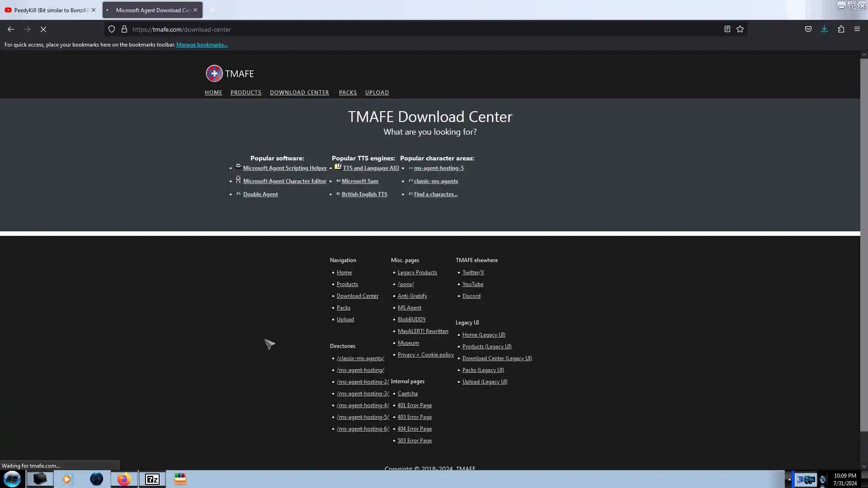Click the page vertical scrollbar

(x=863, y=244)
